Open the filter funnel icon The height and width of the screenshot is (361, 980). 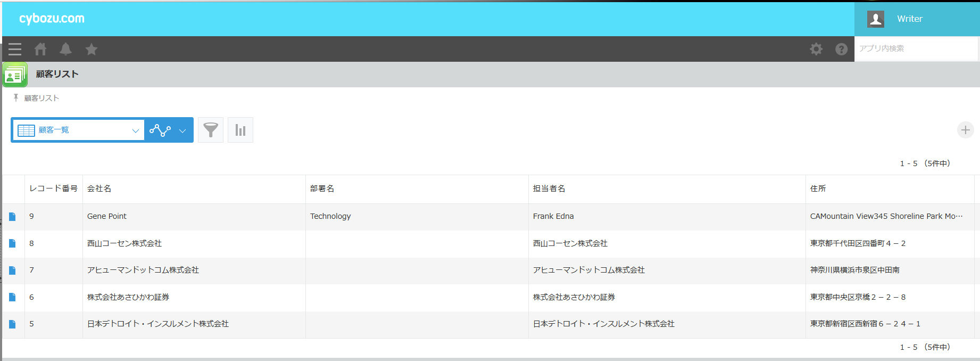(211, 130)
